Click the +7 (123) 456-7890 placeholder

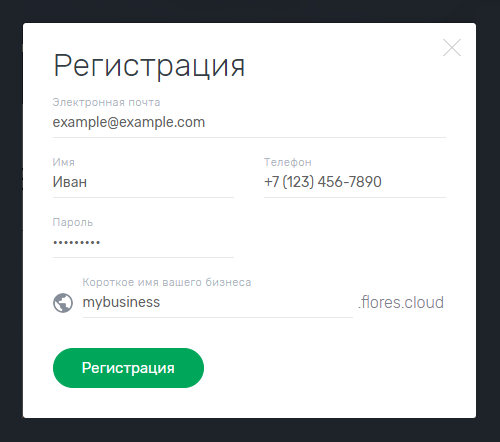[323, 182]
